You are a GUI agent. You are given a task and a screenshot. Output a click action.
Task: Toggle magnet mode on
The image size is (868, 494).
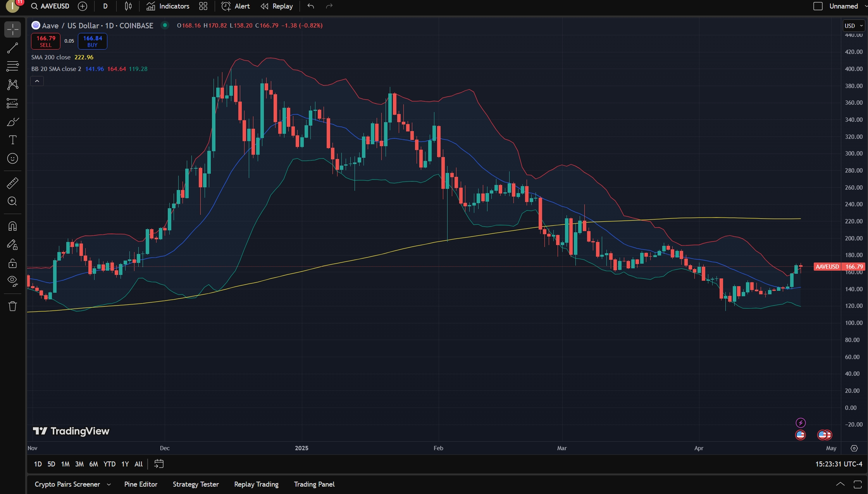coord(12,226)
